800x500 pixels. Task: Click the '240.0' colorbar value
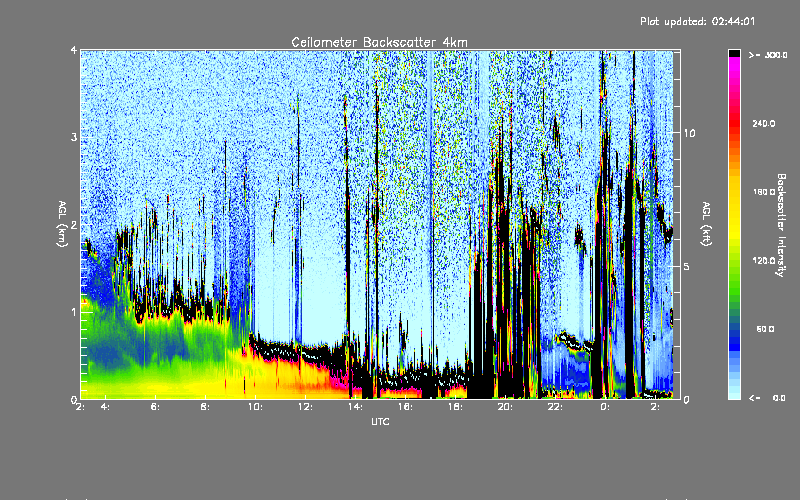(764, 123)
